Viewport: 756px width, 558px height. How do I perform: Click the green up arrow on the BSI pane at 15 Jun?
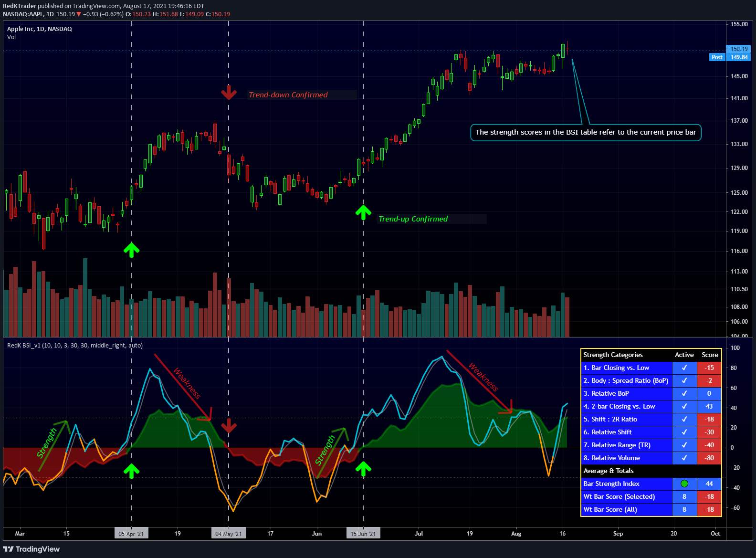[363, 469]
